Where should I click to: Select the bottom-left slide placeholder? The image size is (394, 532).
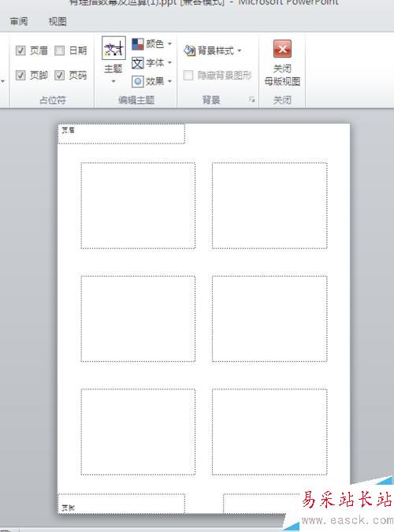(138, 432)
